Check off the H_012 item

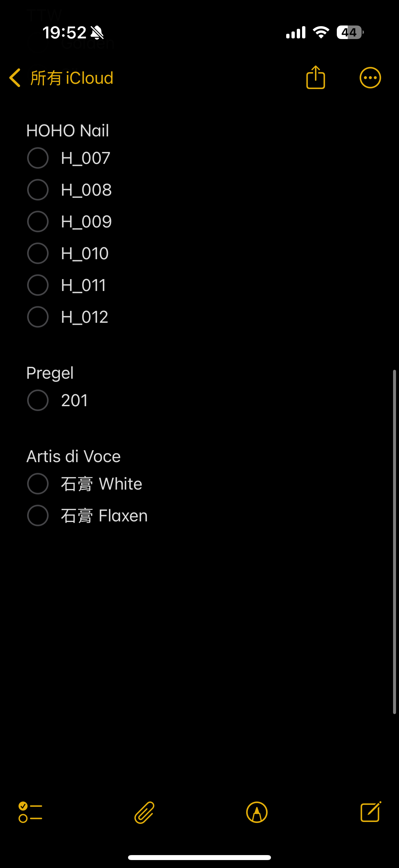pos(38,317)
